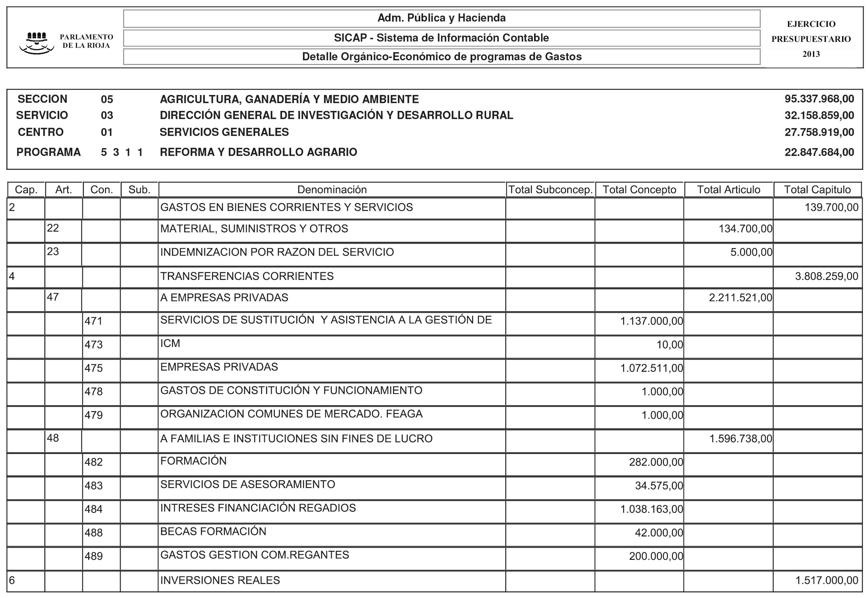Select concept 482 'FORMACIÓN'

point(435,465)
